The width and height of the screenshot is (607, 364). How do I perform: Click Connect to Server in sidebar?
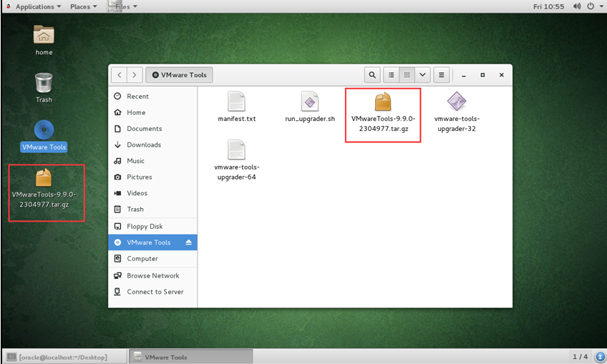[152, 292]
